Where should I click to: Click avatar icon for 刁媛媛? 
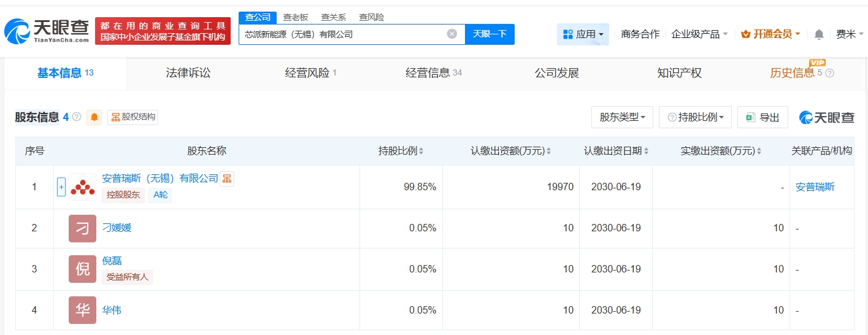click(x=82, y=228)
